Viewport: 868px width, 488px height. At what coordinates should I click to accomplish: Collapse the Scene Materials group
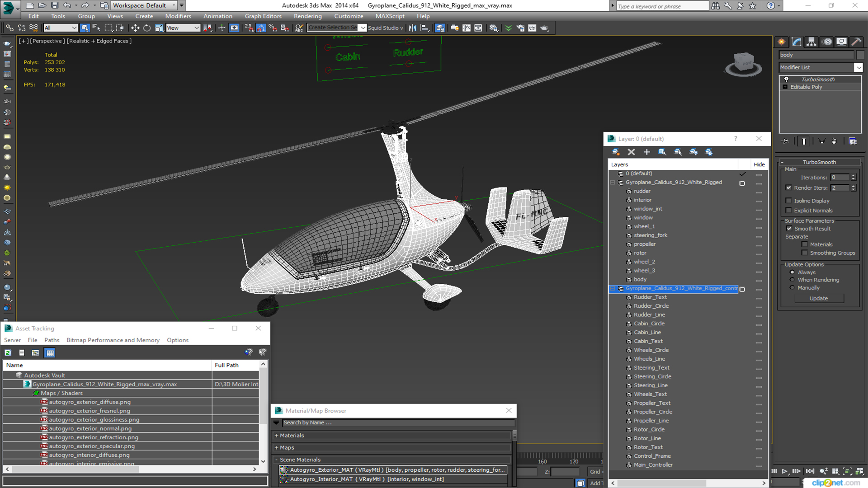[x=276, y=460]
